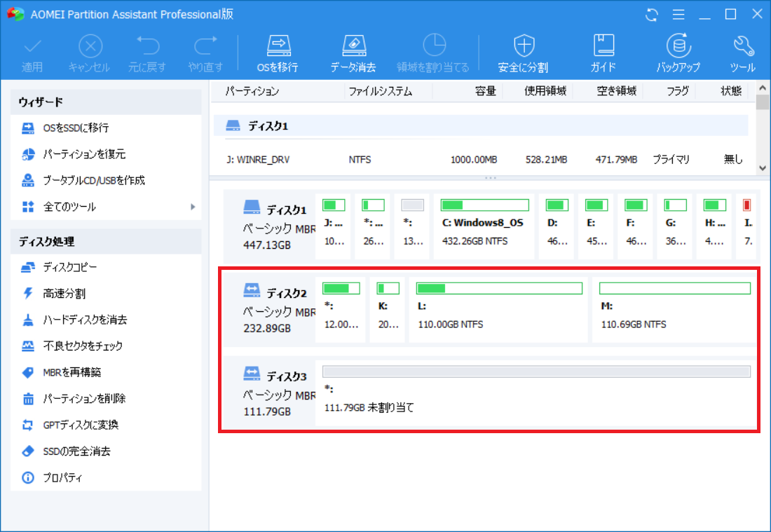Click the 528.21MB used space cell
This screenshot has height=532, width=771.
546,160
